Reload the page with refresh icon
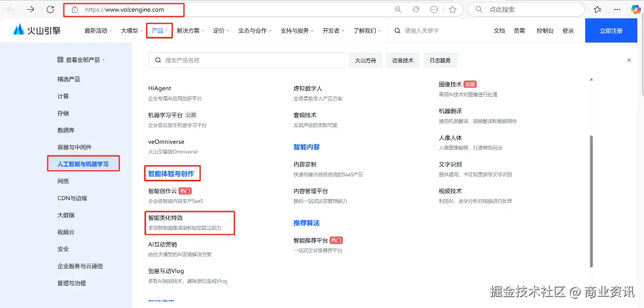Screen dimensions: 644x308 click(50, 9)
